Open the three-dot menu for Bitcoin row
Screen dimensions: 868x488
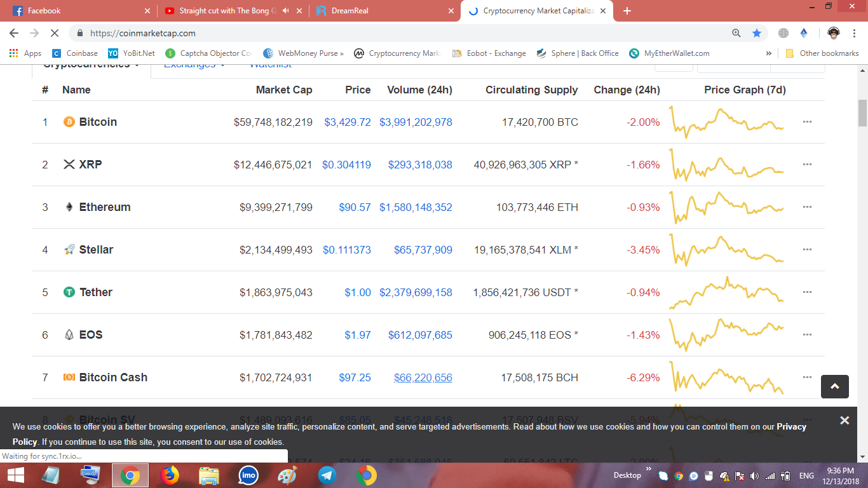pos(807,122)
